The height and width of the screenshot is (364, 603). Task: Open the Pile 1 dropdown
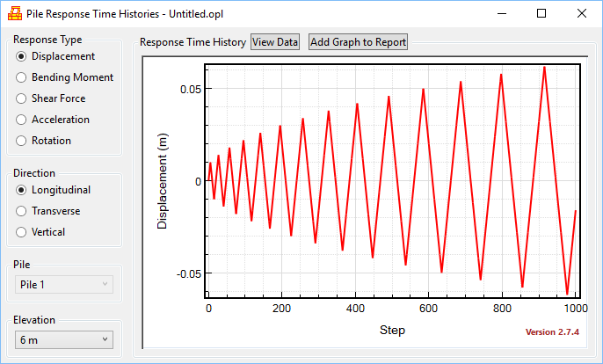pyautogui.click(x=63, y=284)
